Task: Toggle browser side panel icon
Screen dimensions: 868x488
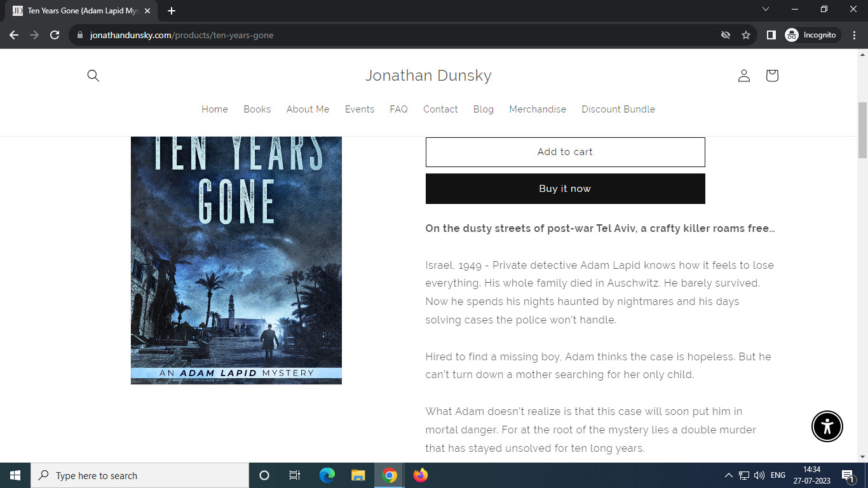Action: tap(771, 35)
